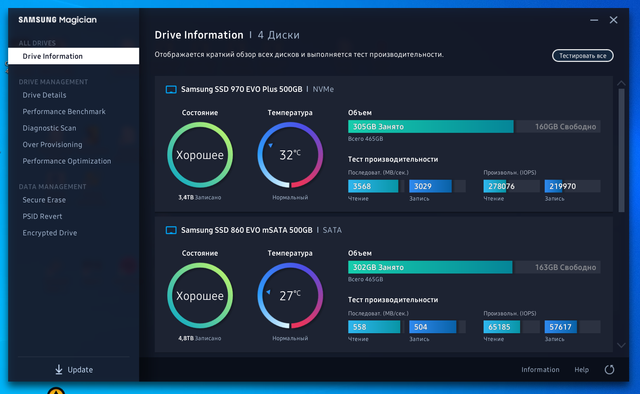
Task: Click the yellow warning icon on the taskbar
Action: (x=56, y=391)
